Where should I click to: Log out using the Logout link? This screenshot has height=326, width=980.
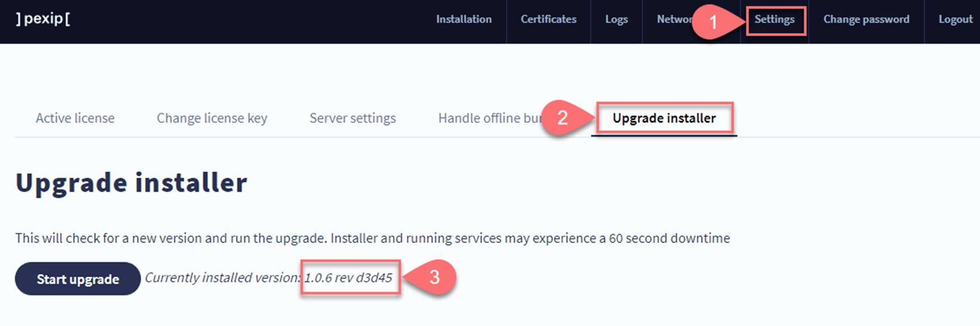955,19
